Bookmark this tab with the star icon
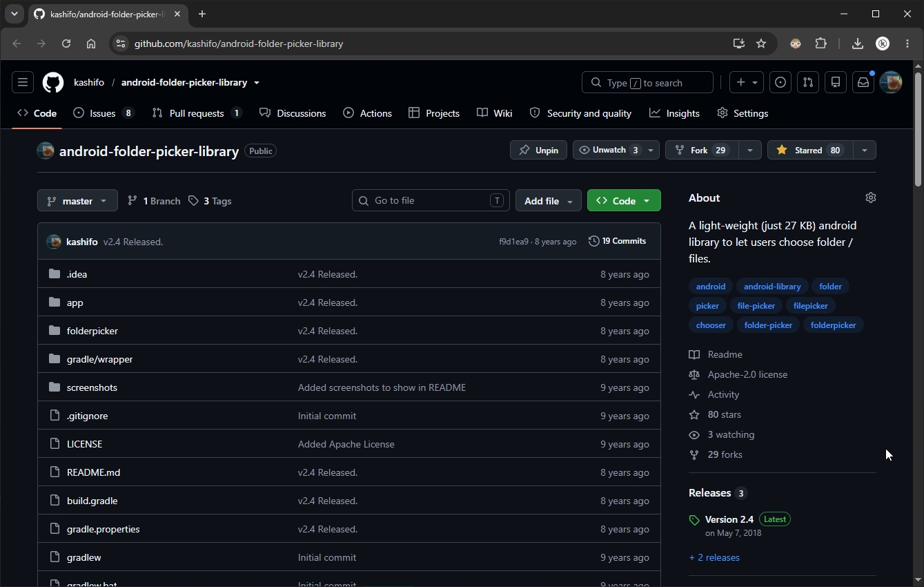924x587 pixels. point(761,44)
